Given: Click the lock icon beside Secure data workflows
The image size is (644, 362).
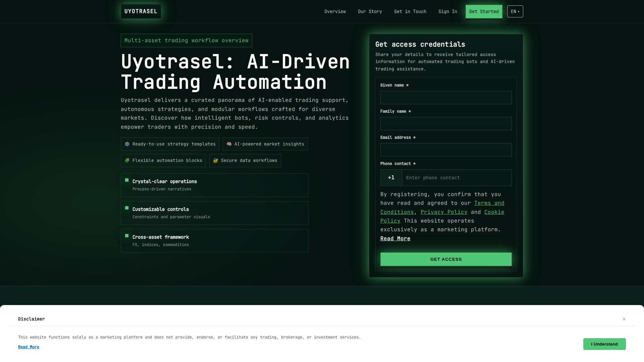Looking at the screenshot, I should tap(216, 161).
